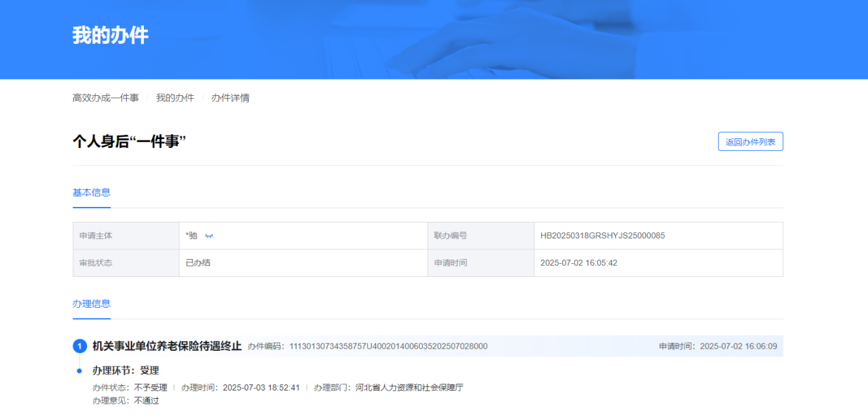Click the 个人身后"一件事" page heading

tap(129, 142)
